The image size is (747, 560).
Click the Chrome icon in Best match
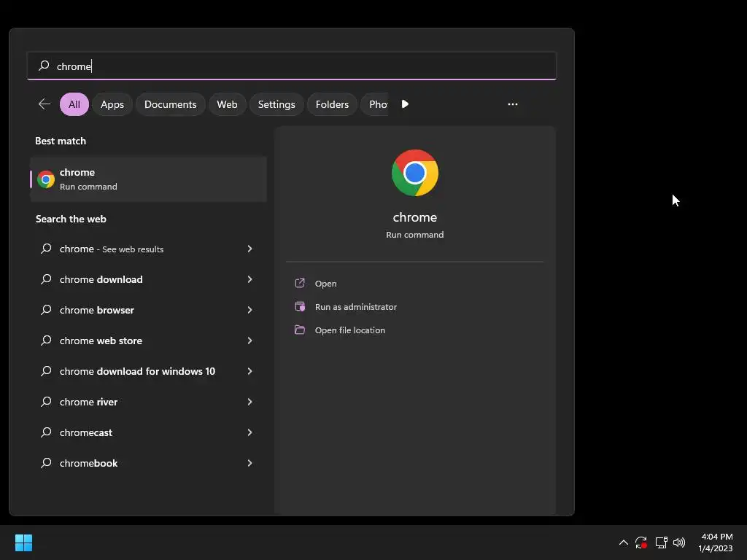(x=46, y=179)
